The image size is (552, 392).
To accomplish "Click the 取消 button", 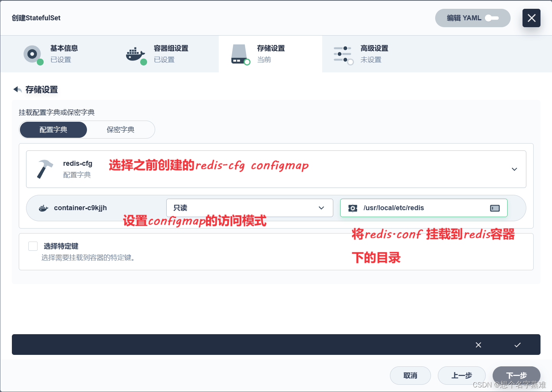I will (x=410, y=376).
